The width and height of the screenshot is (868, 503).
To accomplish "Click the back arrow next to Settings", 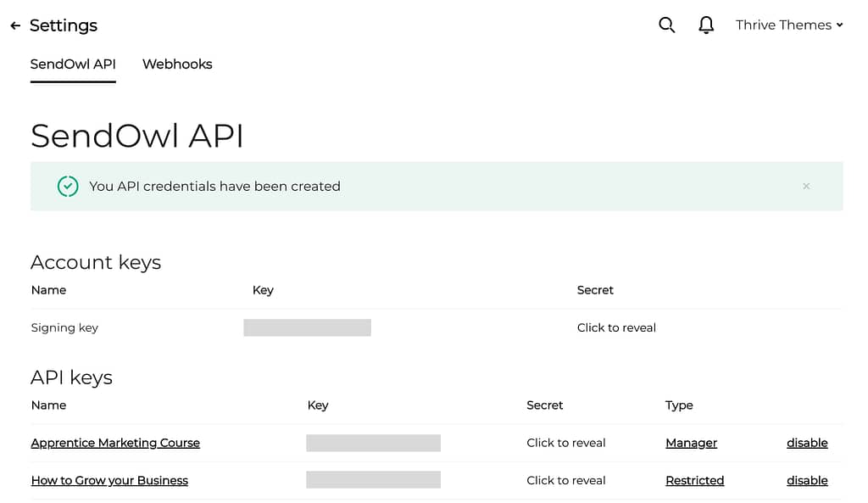I will click(x=15, y=25).
